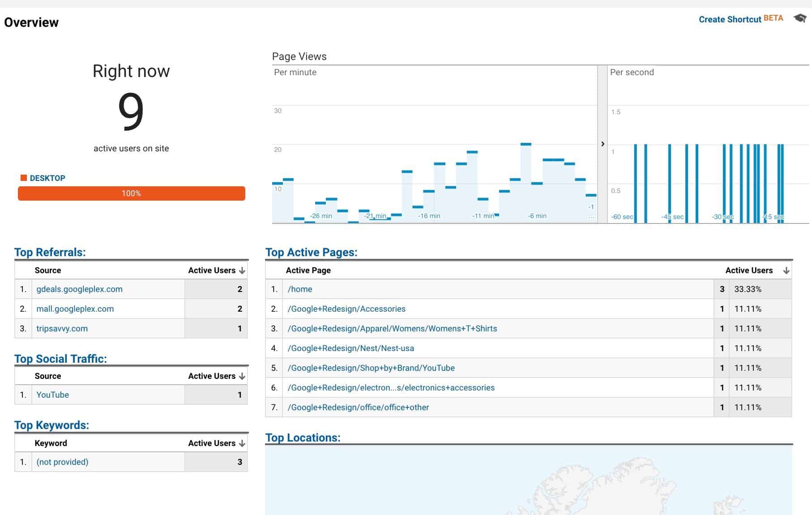Open the /home active page

click(300, 289)
